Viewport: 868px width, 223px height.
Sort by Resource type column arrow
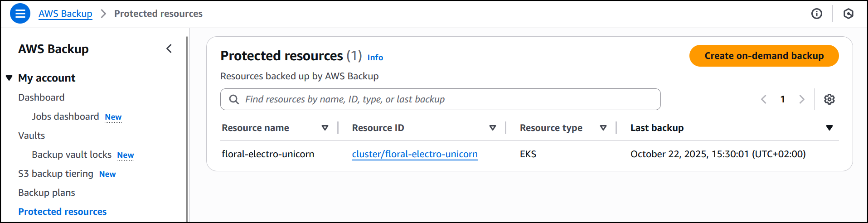pyautogui.click(x=603, y=128)
